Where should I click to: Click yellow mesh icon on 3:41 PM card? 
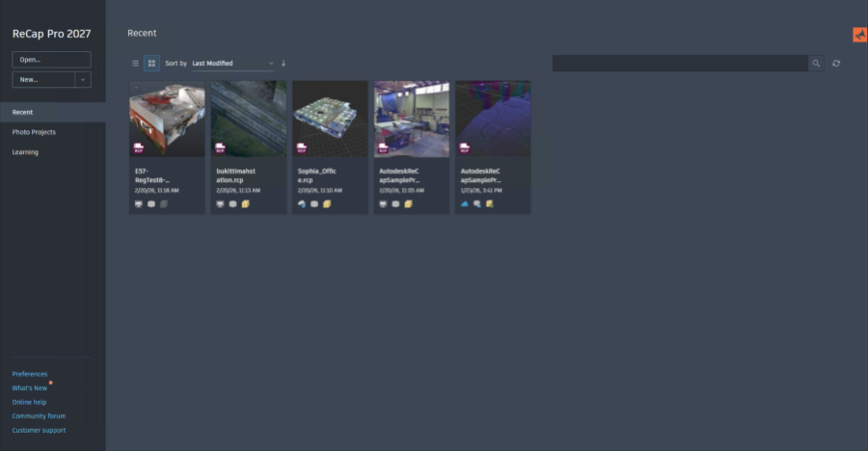pyautogui.click(x=489, y=204)
